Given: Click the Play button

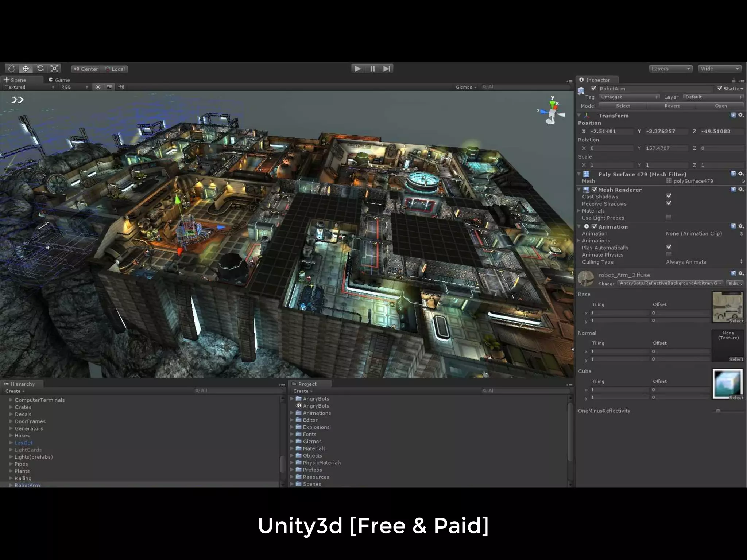Looking at the screenshot, I should (x=358, y=69).
